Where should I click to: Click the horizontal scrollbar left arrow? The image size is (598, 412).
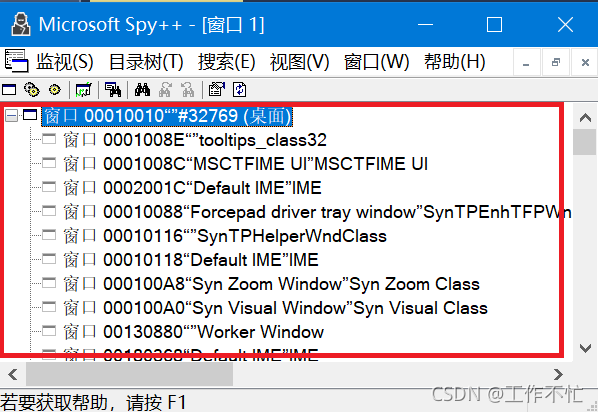pyautogui.click(x=13, y=374)
